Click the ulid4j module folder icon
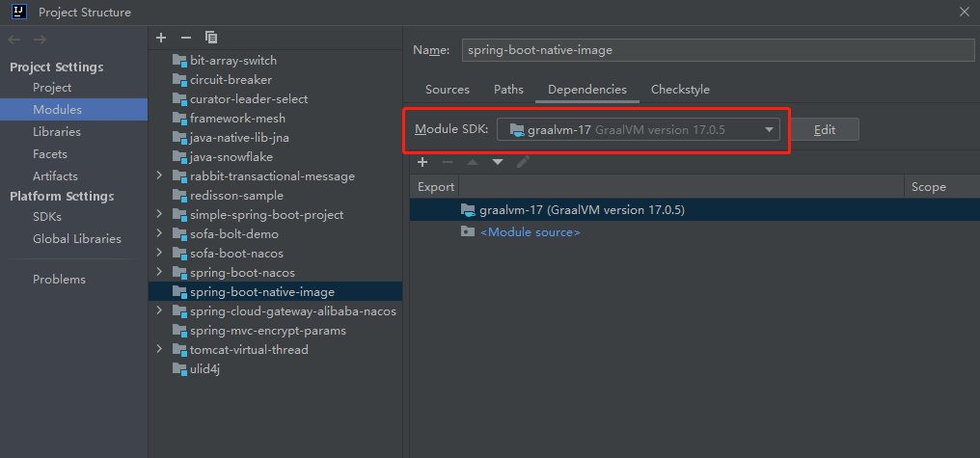This screenshot has width=980, height=458. coord(179,368)
